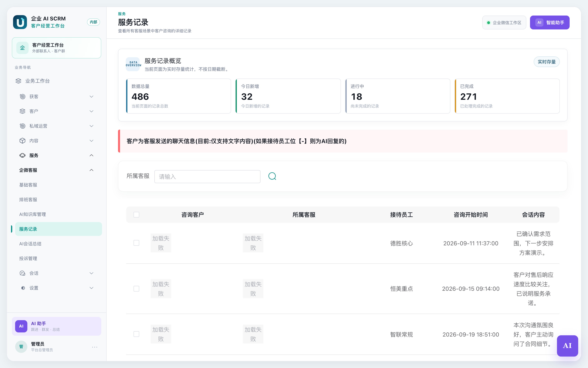Click 恒美重点 employee cell
The image size is (588, 368).
(401, 289)
